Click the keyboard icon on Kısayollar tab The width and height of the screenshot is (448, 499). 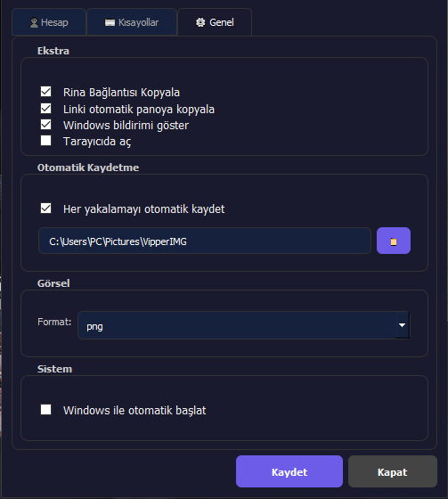click(x=110, y=22)
